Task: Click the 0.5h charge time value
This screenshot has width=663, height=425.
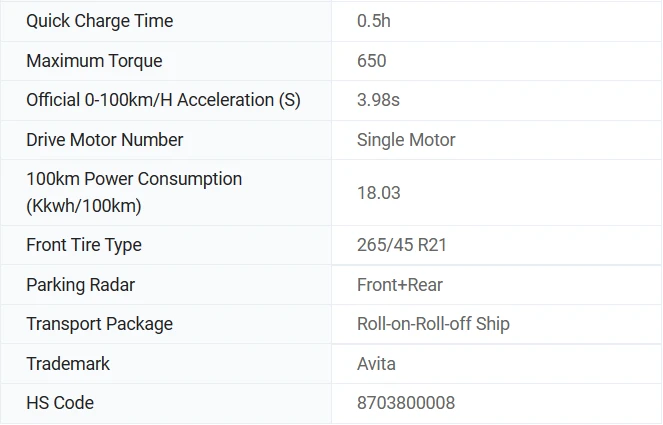Action: click(374, 21)
